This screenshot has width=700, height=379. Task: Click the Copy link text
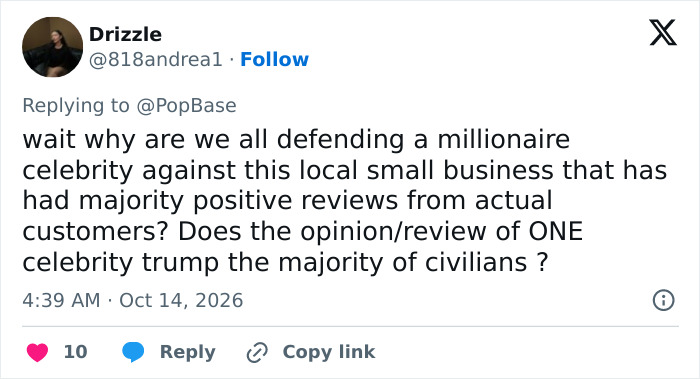[329, 352]
